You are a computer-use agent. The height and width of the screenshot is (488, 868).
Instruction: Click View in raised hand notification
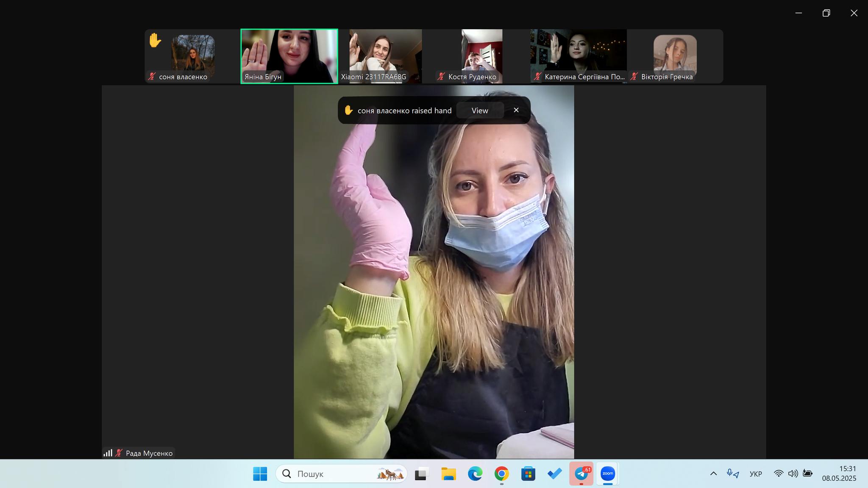pos(480,111)
